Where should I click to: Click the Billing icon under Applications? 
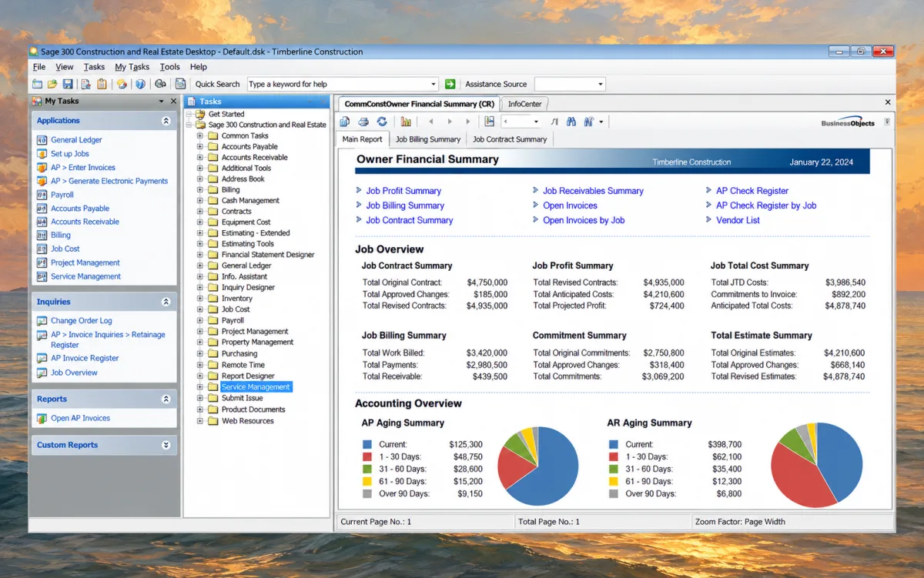click(42, 236)
